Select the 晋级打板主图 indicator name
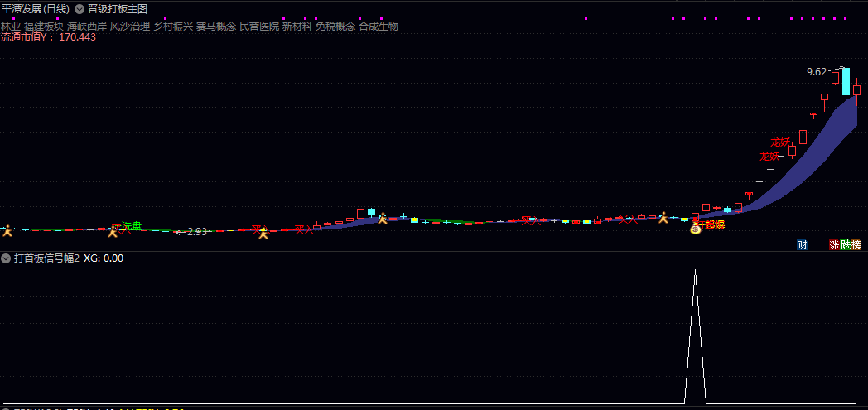868x410 pixels. (x=118, y=9)
